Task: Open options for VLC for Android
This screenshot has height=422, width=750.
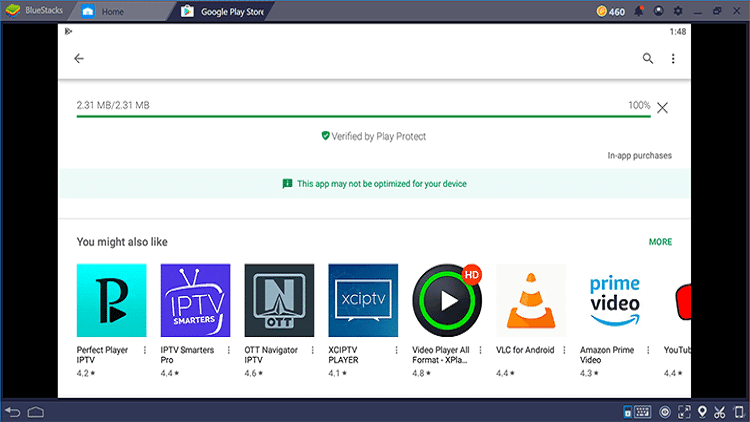Action: [564, 350]
